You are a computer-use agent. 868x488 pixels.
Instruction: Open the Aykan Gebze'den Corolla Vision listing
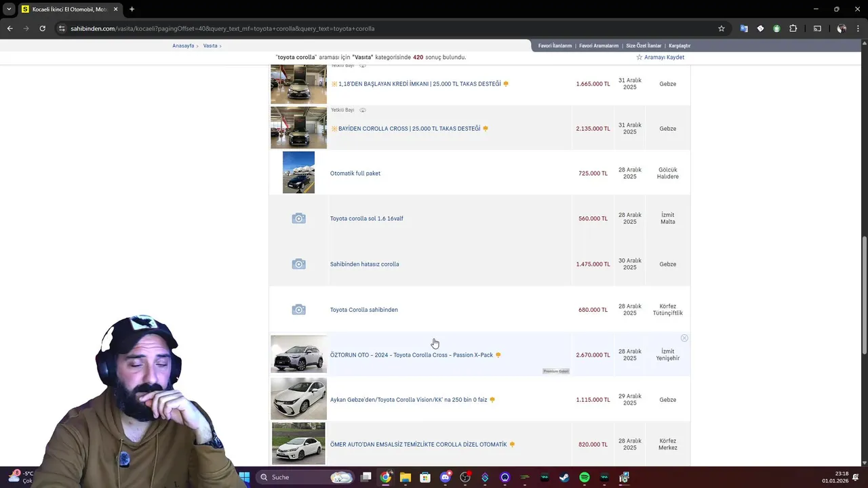click(x=409, y=400)
